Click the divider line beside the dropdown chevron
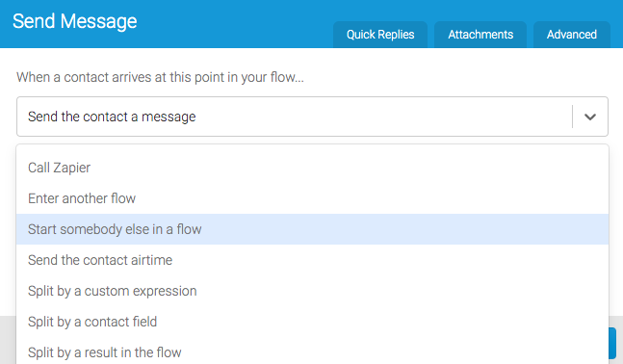Image resolution: width=623 pixels, height=364 pixels. click(573, 117)
